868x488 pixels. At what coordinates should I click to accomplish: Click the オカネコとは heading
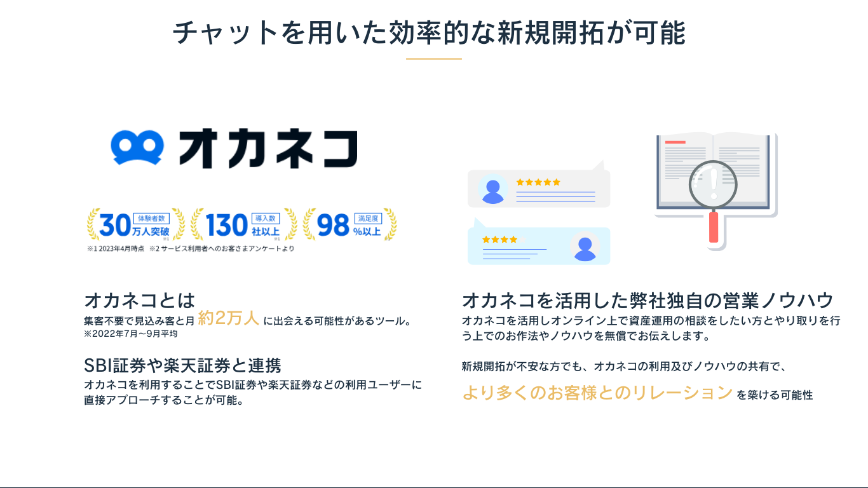(x=139, y=300)
